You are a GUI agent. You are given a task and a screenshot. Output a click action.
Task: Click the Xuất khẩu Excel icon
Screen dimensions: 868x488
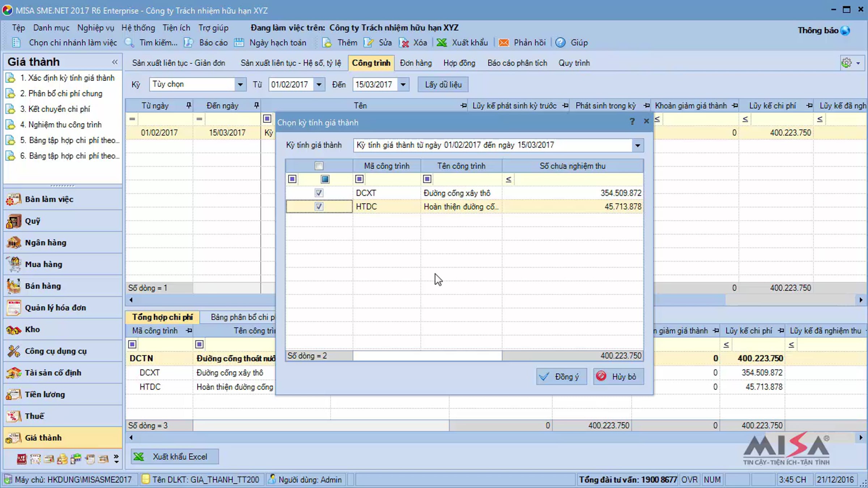(x=139, y=457)
